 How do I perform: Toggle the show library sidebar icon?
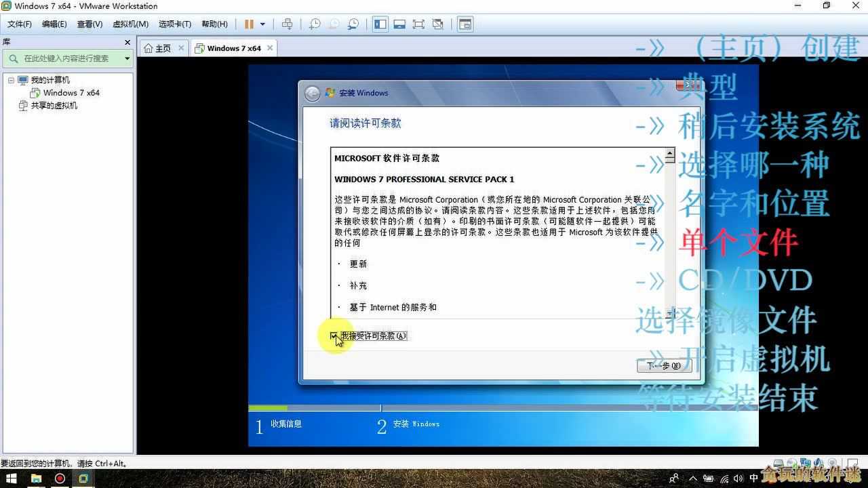380,24
